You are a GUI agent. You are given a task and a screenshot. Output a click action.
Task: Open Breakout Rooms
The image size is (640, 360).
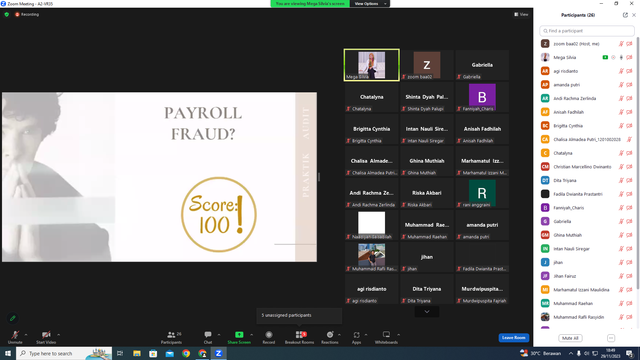click(300, 337)
